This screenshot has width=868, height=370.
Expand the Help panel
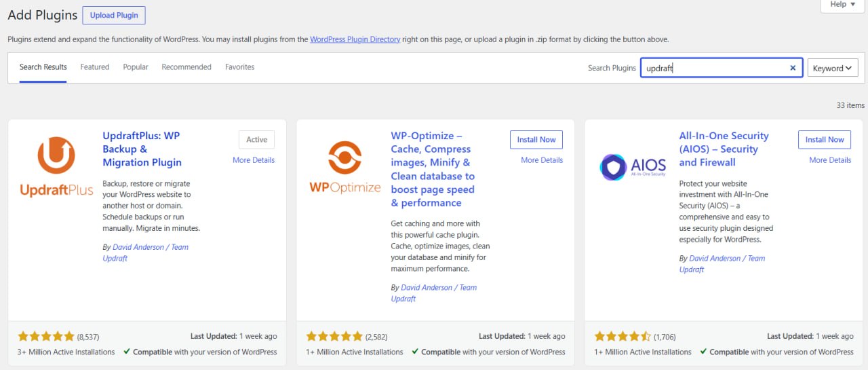843,5
